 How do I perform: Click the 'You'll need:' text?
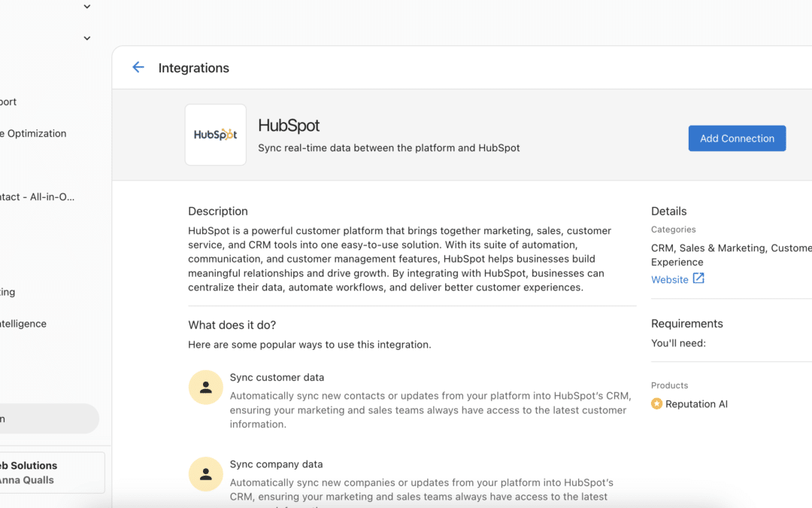tap(678, 343)
